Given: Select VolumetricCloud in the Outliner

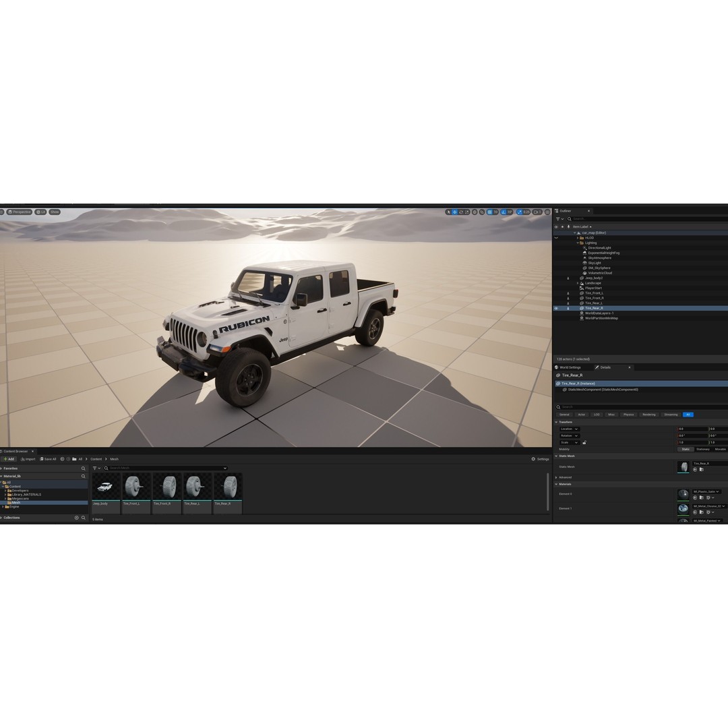Looking at the screenshot, I should point(600,273).
